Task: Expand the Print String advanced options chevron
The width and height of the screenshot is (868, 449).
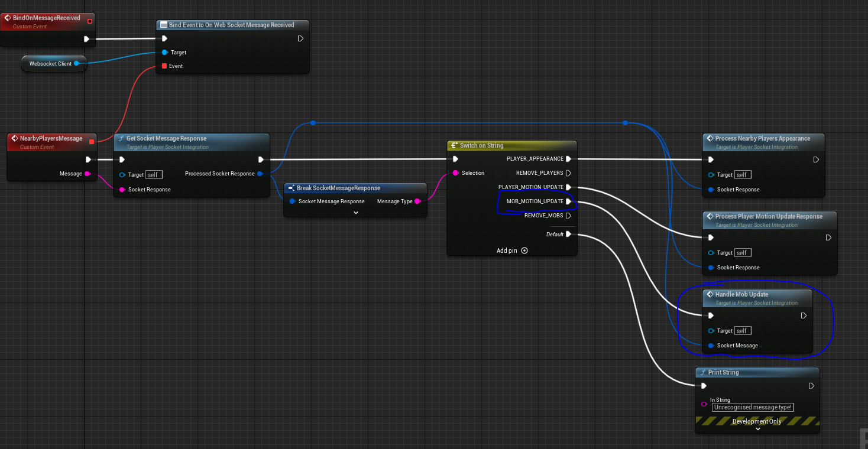Action: pyautogui.click(x=758, y=429)
